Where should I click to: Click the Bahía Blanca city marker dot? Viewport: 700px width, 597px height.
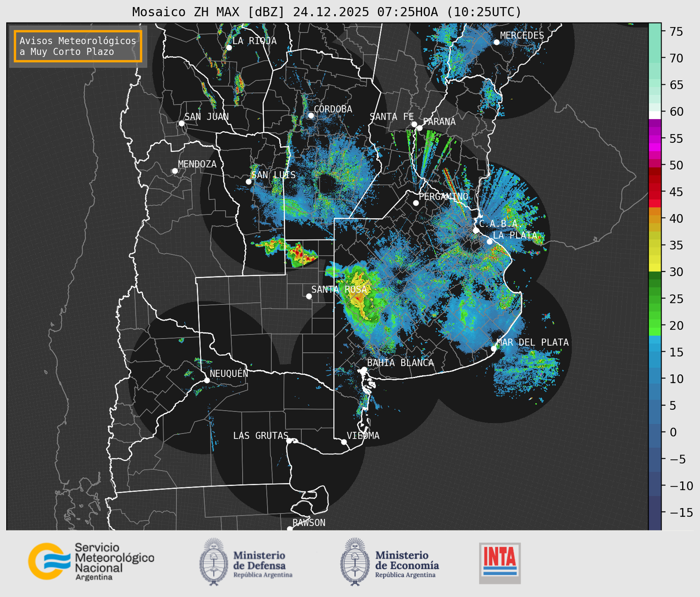[x=364, y=369]
